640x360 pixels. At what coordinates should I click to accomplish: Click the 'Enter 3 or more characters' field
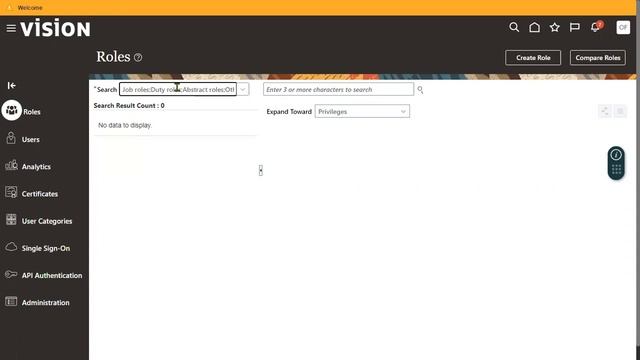[x=338, y=89]
